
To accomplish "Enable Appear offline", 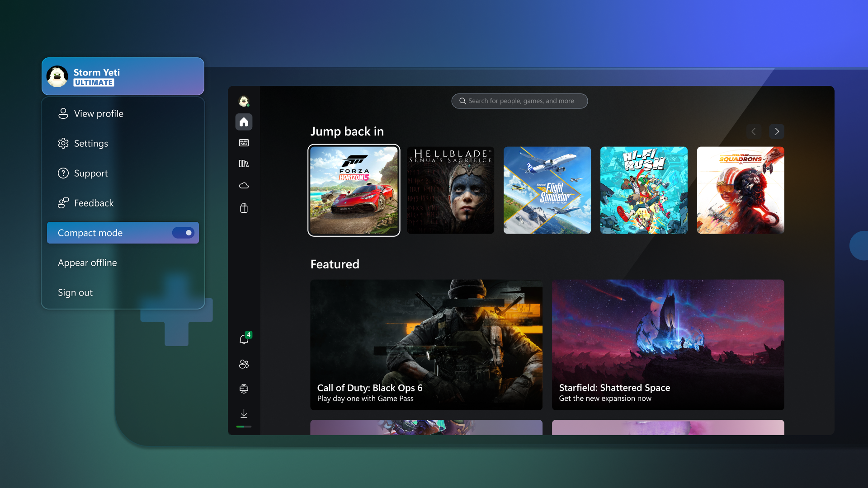I will coord(87,263).
